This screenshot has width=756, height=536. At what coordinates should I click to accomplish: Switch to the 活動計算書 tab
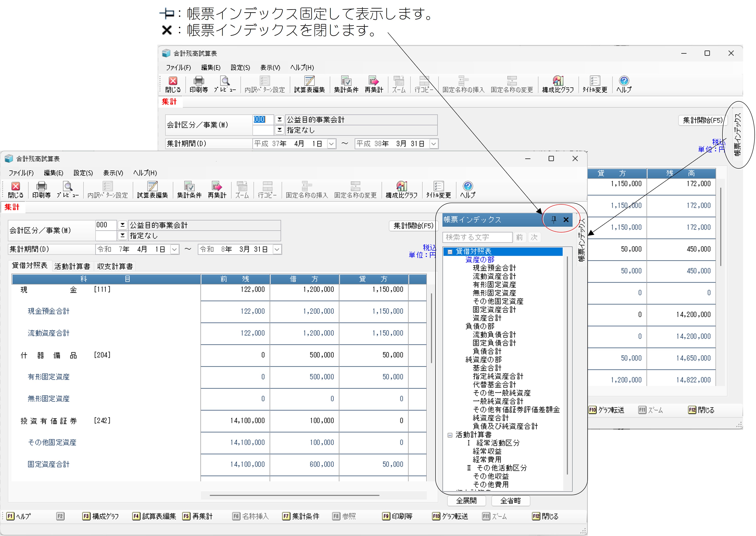click(x=72, y=266)
